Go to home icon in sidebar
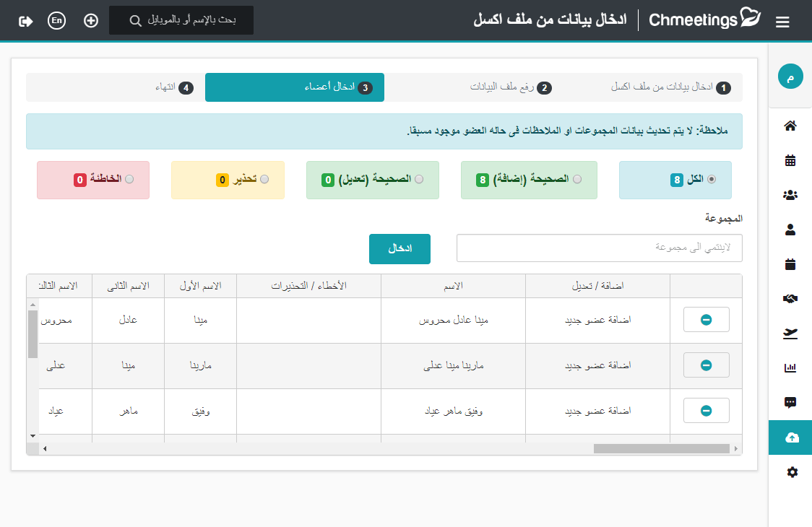Viewport: 812px width, 527px height. pos(790,126)
